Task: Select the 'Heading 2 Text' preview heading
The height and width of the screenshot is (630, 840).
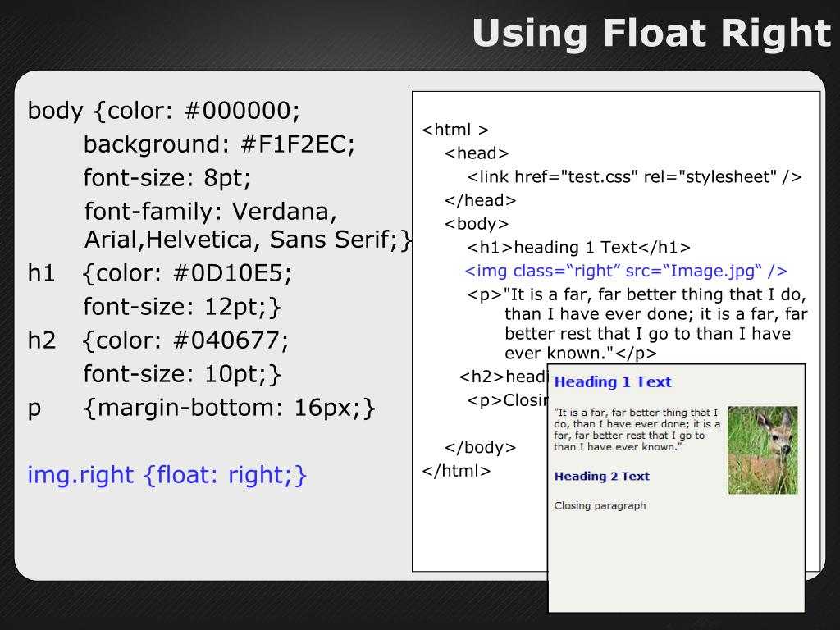Action: pyautogui.click(x=601, y=477)
